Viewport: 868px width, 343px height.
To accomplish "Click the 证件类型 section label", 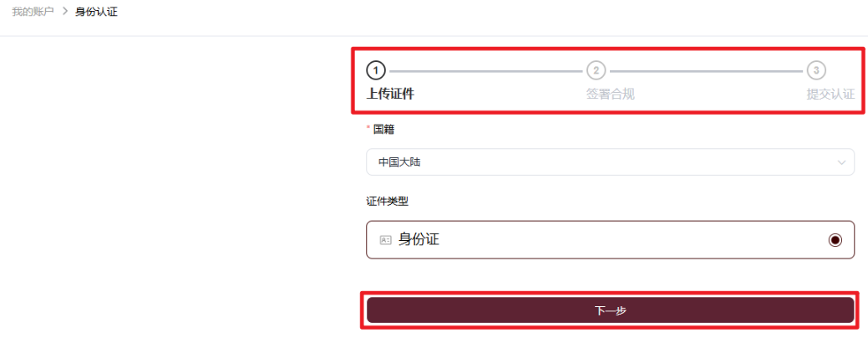I will [387, 201].
